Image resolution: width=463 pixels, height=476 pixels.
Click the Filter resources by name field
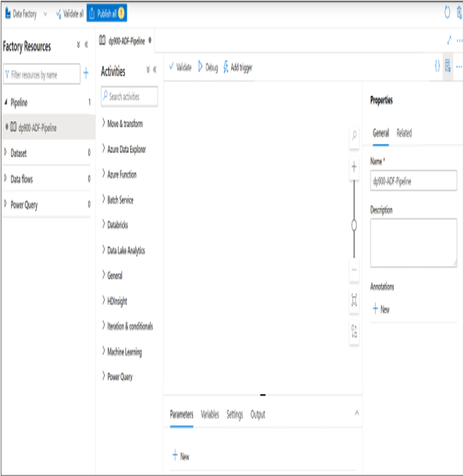(42, 74)
